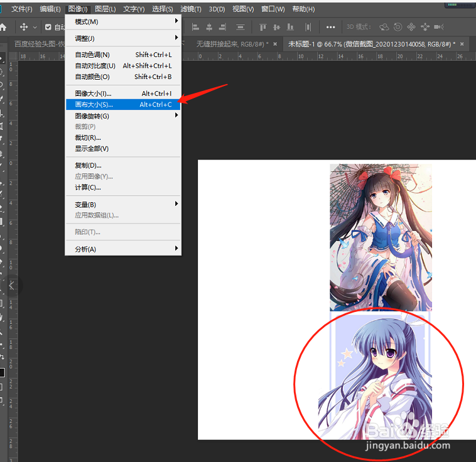Screen dimensions: 476x462
Task: Open the three-dots more align options
Action: click(x=330, y=28)
